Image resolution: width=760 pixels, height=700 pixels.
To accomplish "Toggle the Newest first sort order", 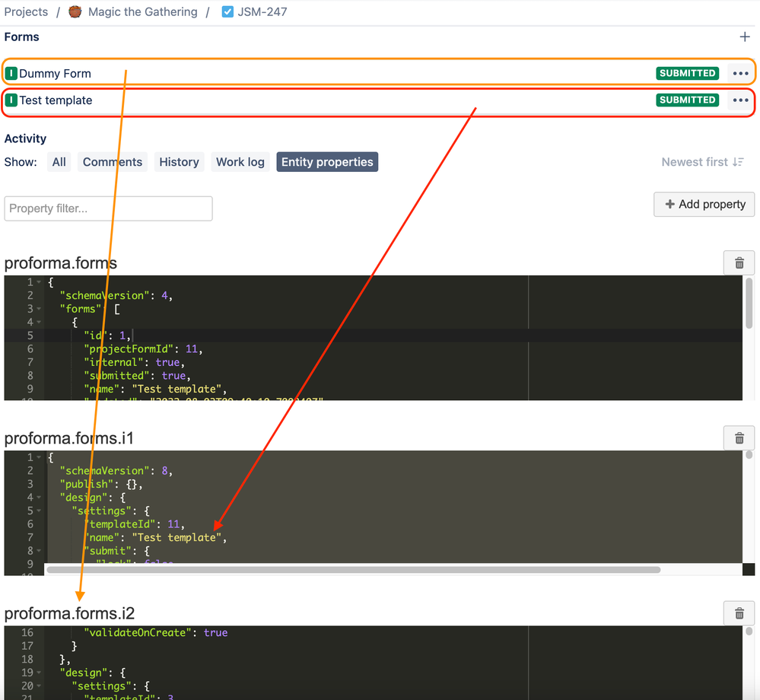I will 702,162.
